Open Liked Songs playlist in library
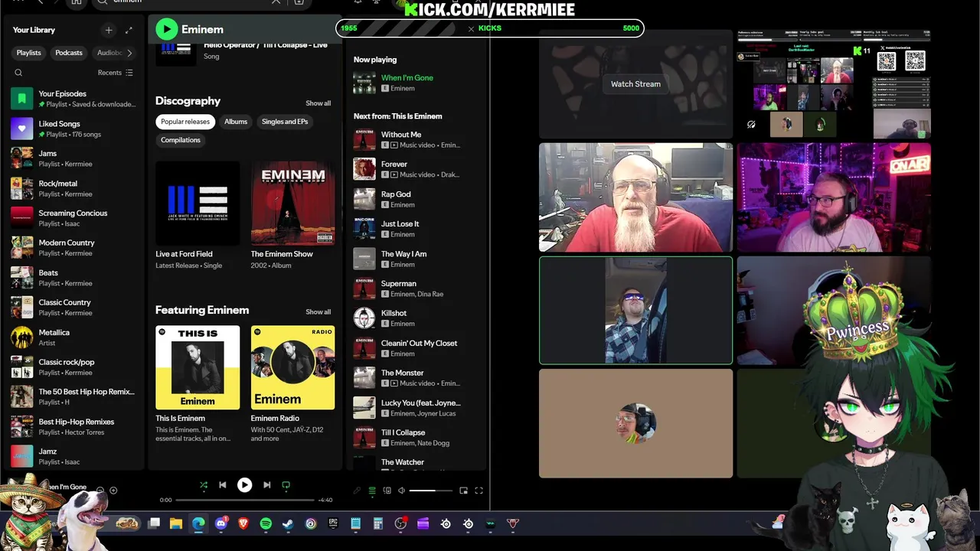980x551 pixels. (x=74, y=129)
